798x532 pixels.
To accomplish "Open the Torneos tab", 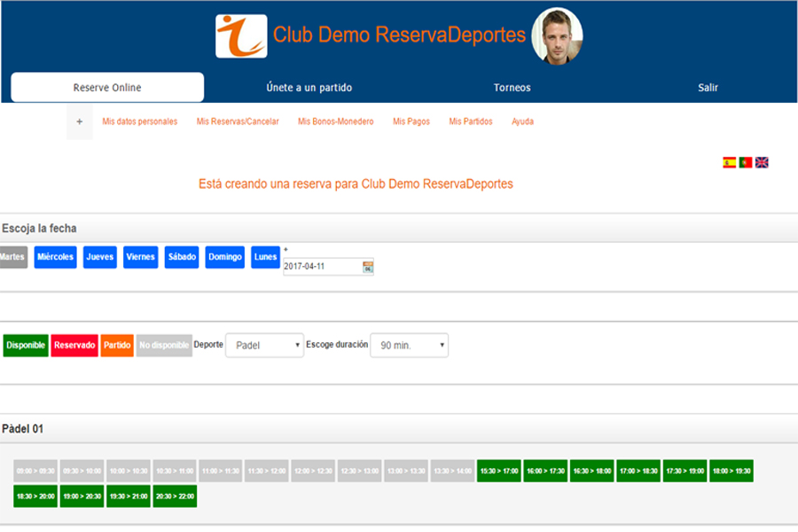I will [512, 88].
